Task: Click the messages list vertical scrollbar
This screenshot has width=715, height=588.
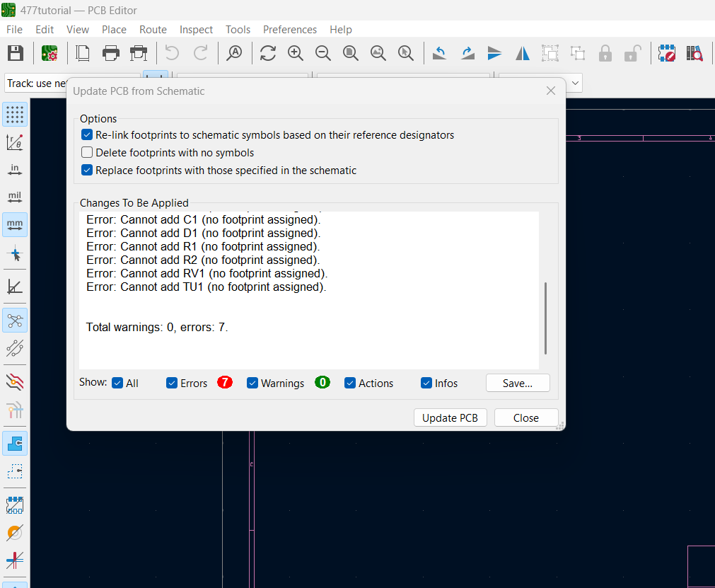Action: pyautogui.click(x=545, y=318)
